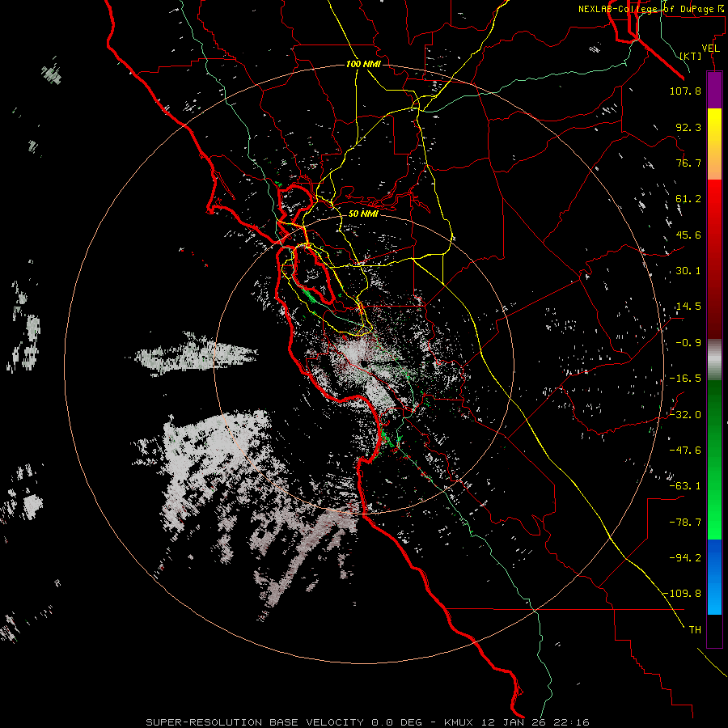Viewport: 728px width, 728px height.
Task: Select the 30.1 velocity scale value
Action: point(688,271)
